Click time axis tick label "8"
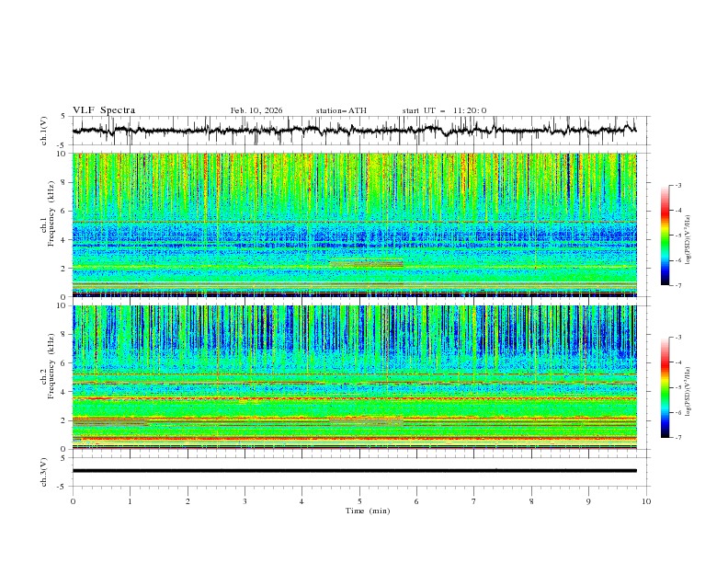This screenshot has width=728, height=563. [531, 501]
